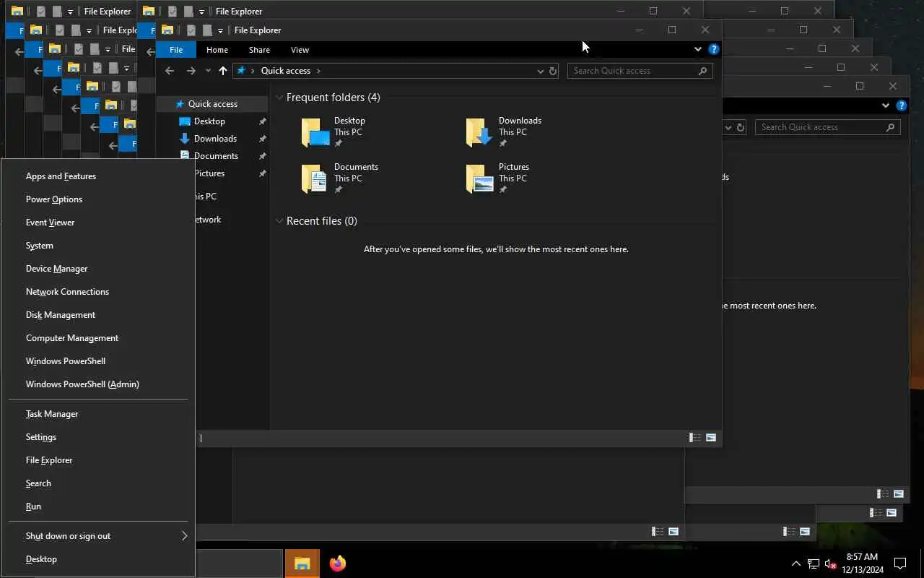The width and height of the screenshot is (924, 578).
Task: Open Share ribbon tab
Action: [x=259, y=50]
